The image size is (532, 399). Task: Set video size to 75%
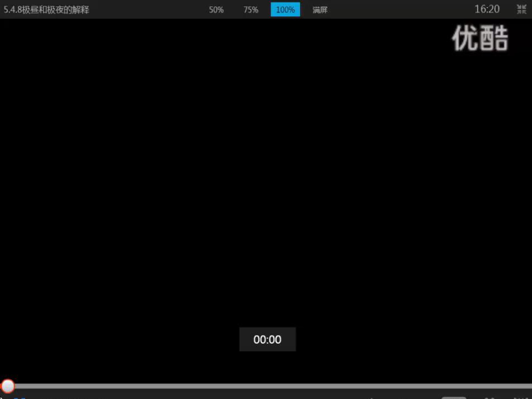[x=251, y=10]
